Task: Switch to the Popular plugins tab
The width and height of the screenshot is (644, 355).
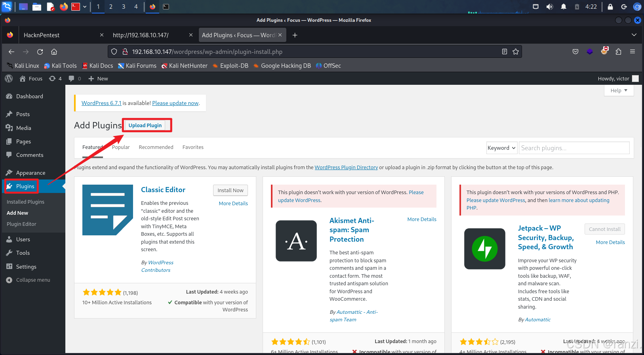Action: (x=121, y=147)
